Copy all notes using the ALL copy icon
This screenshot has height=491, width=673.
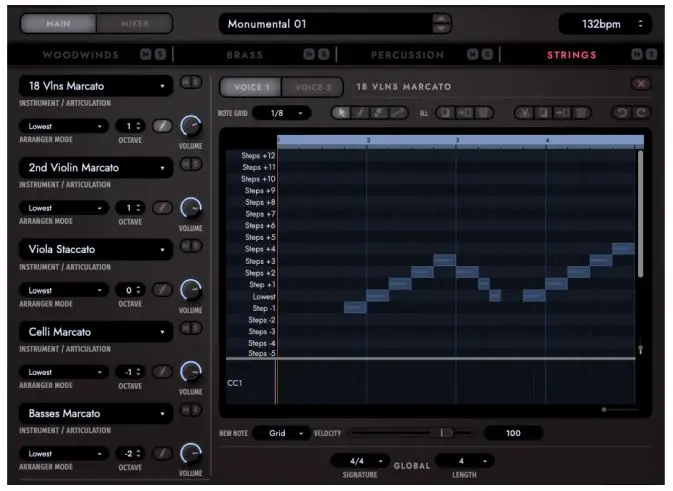(446, 113)
